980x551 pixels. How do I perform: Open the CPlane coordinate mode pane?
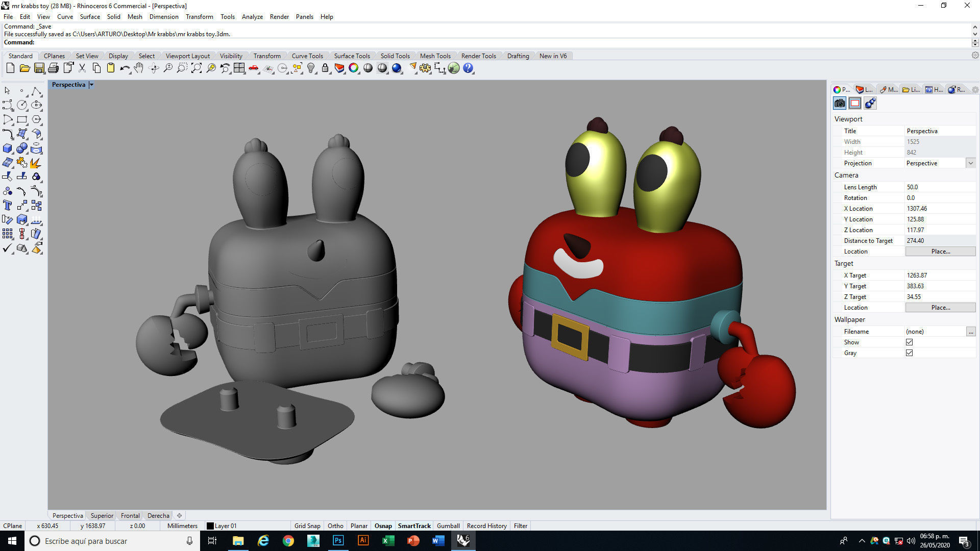pyautogui.click(x=13, y=526)
